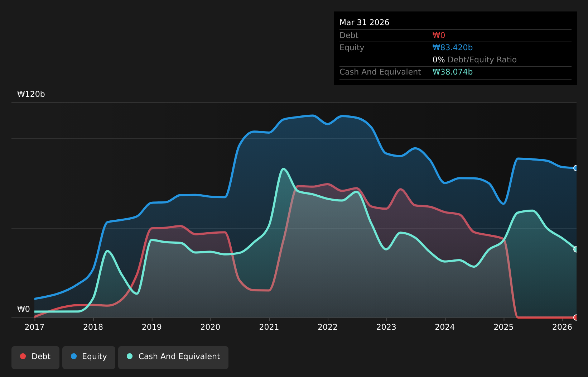This screenshot has height=377, width=588.
Task: Select the 2023 x-axis label
Action: coord(386,327)
